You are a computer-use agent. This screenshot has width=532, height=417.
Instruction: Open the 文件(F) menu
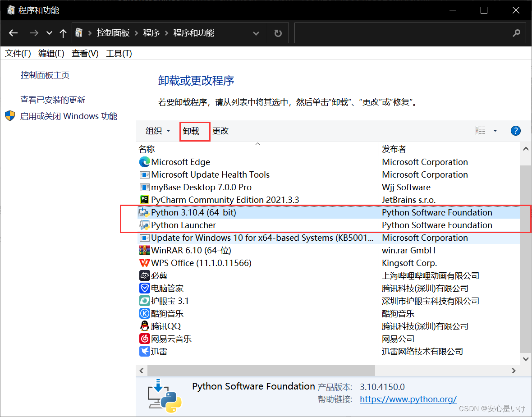coord(18,54)
